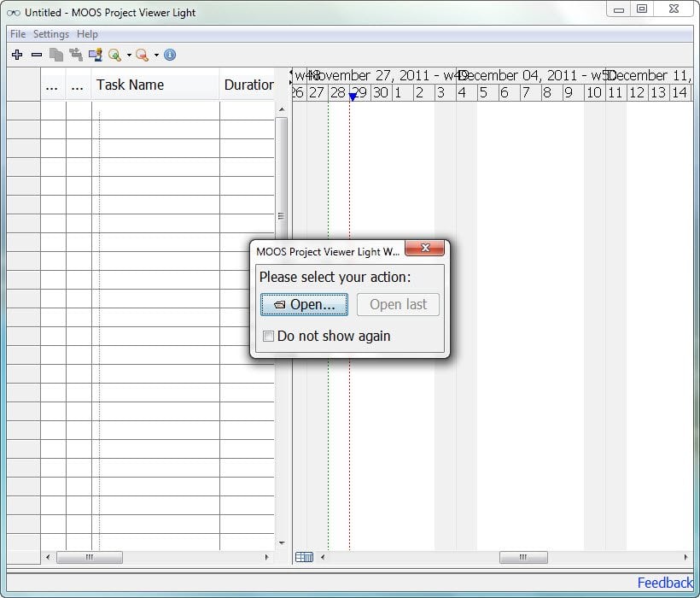Click the zoom out magnifier icon
Viewport: 700px width, 598px height.
tap(142, 55)
